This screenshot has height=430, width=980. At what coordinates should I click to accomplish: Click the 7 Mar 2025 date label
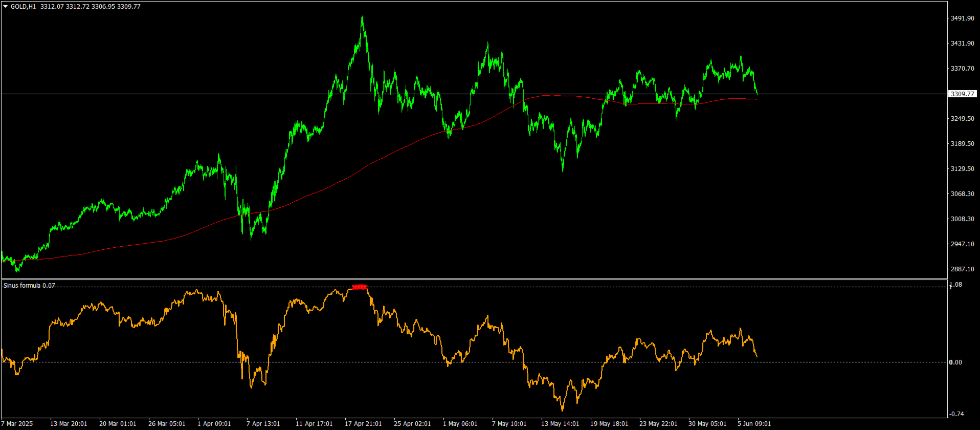17,424
